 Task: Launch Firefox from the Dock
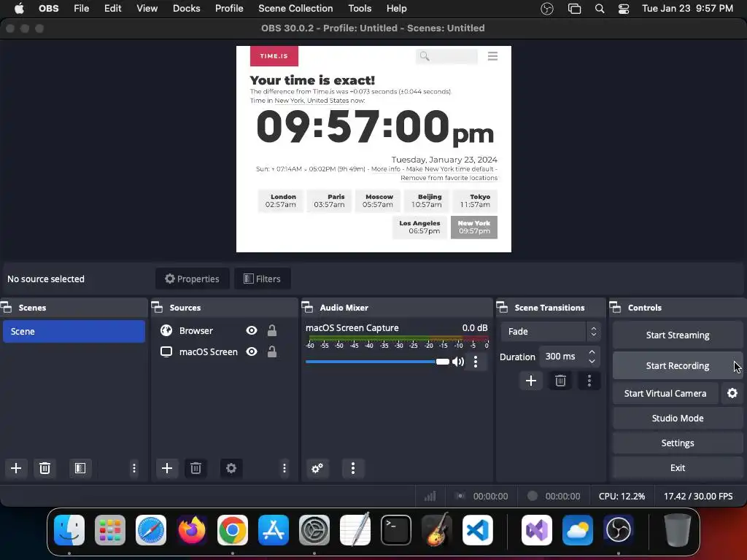pyautogui.click(x=192, y=530)
